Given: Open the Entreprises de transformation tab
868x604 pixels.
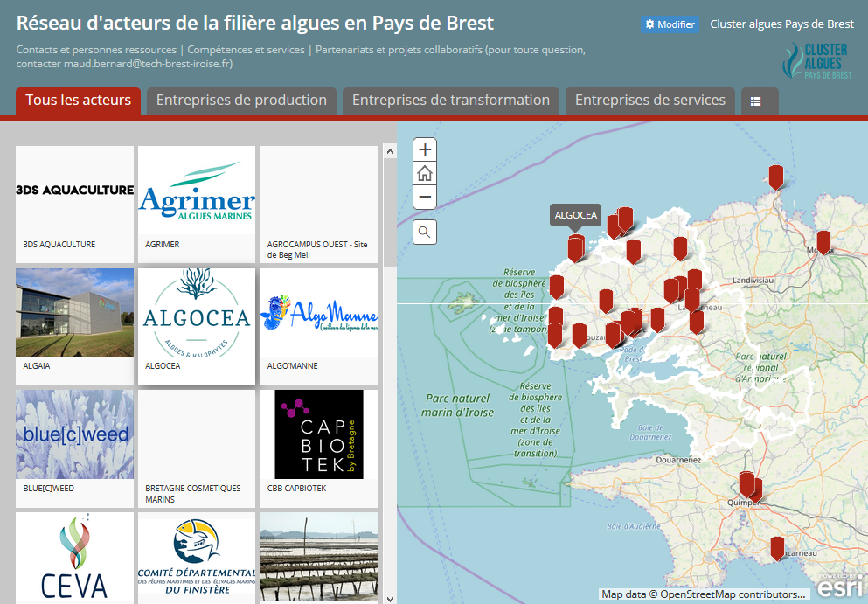Looking at the screenshot, I should coord(449,100).
